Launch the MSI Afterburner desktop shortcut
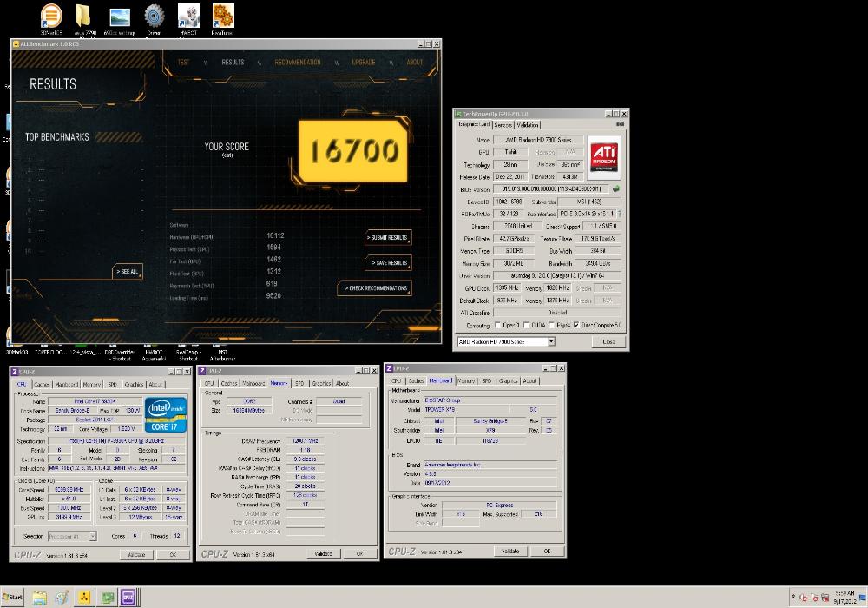This screenshot has width=868, height=608. click(222, 355)
